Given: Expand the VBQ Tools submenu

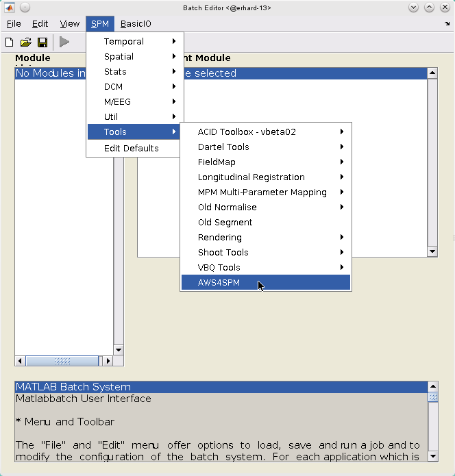Looking at the screenshot, I should pos(266,267).
